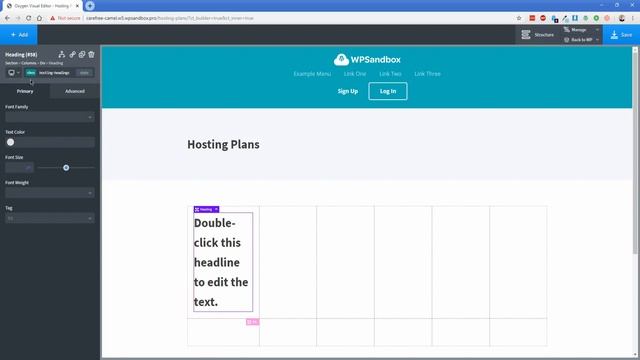Bookmark this page with the star icon
This screenshot has height=360, width=640.
coord(519,18)
